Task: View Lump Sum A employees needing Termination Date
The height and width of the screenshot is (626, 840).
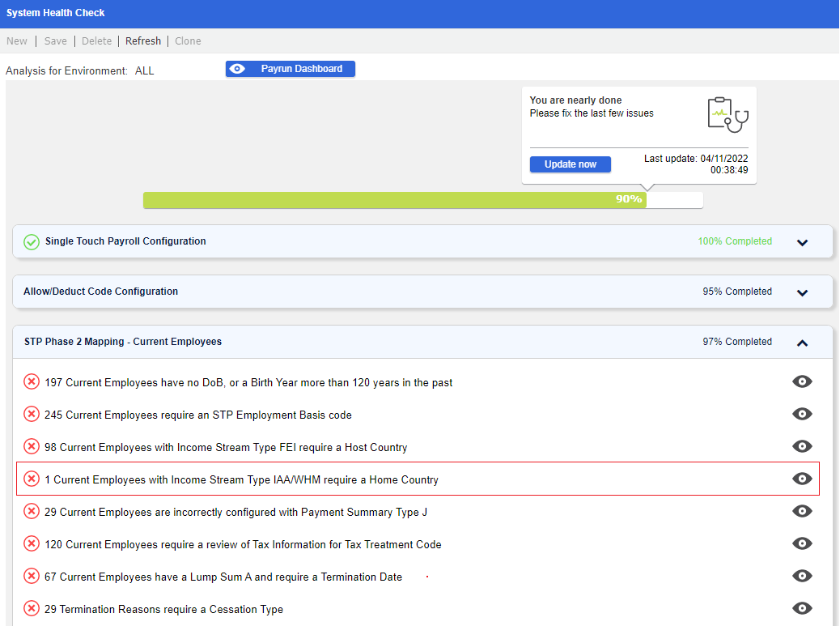Action: pos(802,576)
